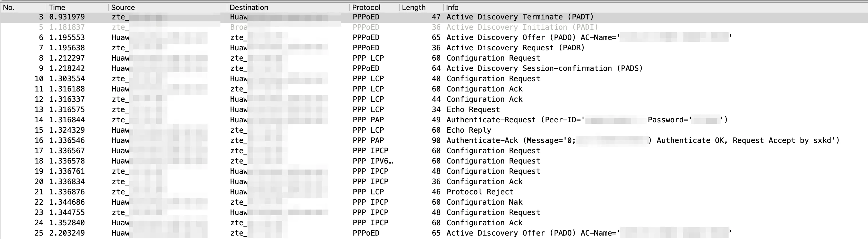Select packet 15 LCP Echo Reply

468,130
